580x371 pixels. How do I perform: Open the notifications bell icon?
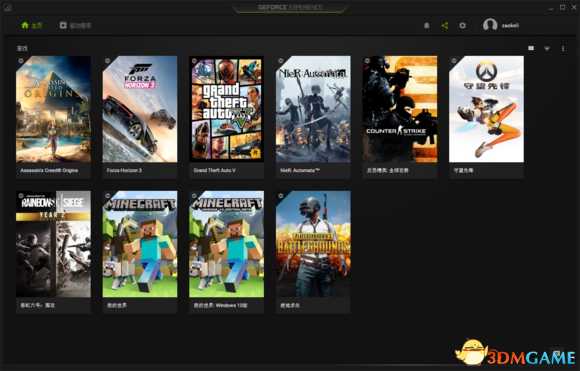[426, 26]
